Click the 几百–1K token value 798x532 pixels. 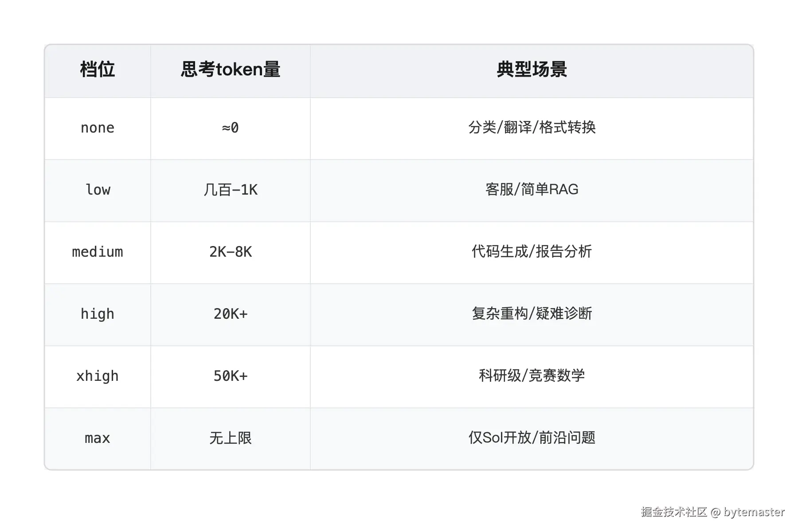tap(231, 190)
